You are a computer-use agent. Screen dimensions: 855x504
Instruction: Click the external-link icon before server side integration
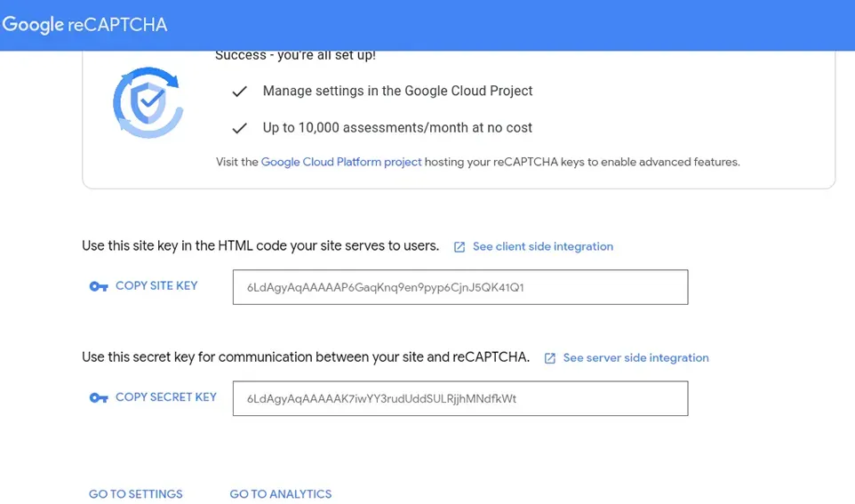pos(550,358)
